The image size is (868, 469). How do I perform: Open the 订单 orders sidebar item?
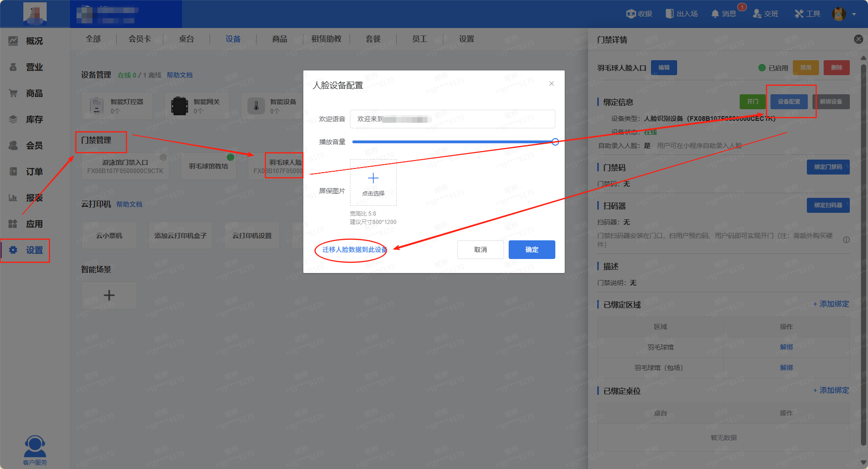[26, 172]
